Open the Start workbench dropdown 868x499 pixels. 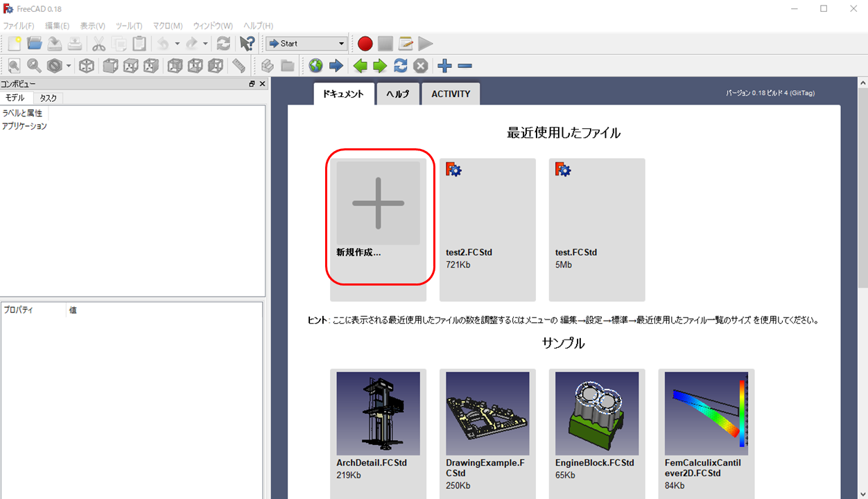pyautogui.click(x=306, y=44)
